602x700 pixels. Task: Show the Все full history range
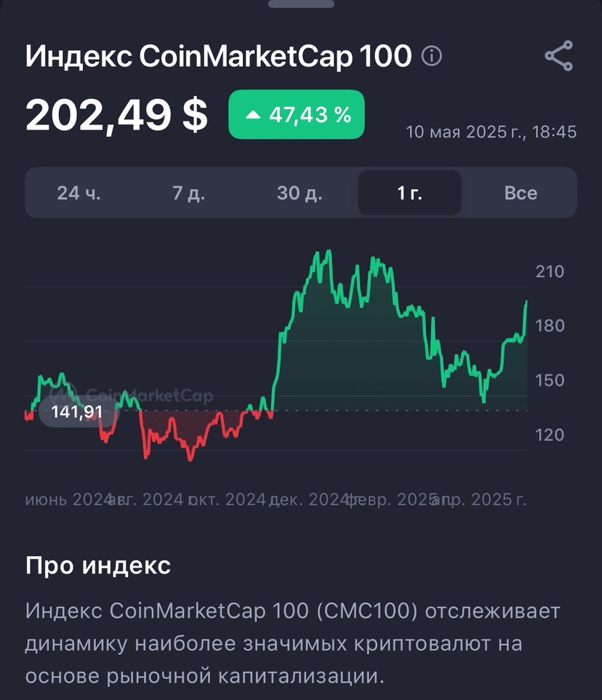click(521, 193)
